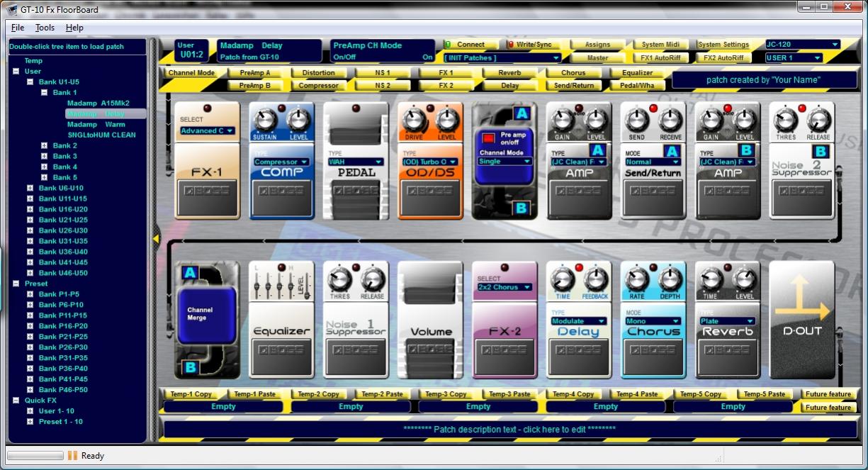
Task: Open the D-OUT output pedal
Action: coord(804,320)
